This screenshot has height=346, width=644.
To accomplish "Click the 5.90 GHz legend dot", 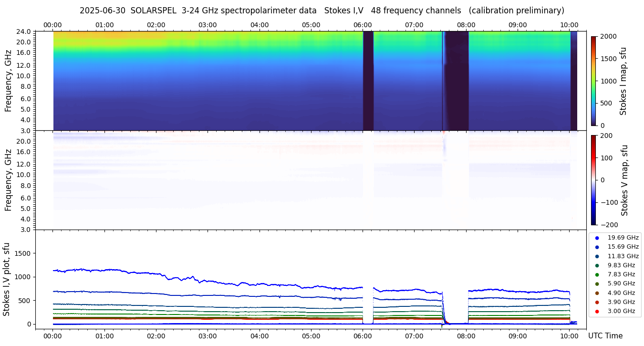I will (597, 283).
